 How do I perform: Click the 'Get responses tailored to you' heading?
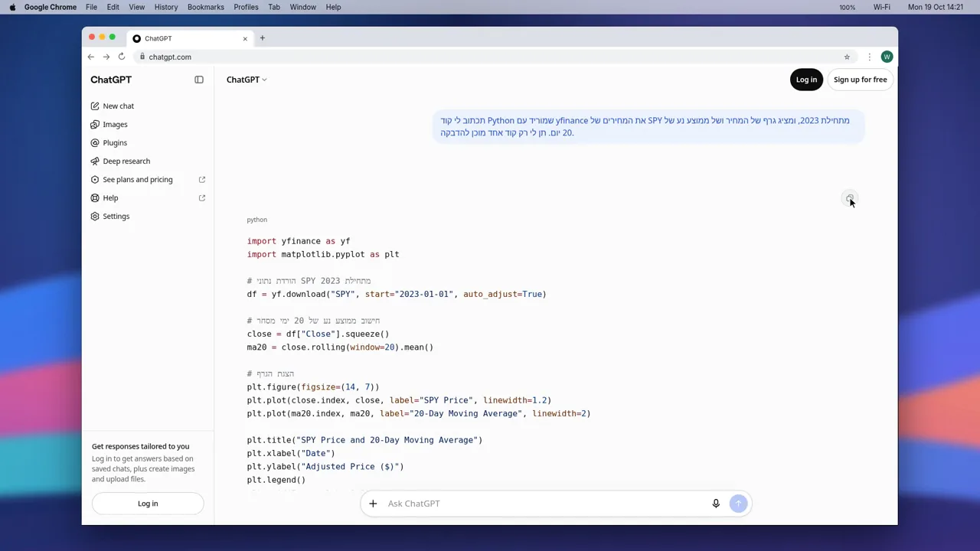tap(140, 446)
